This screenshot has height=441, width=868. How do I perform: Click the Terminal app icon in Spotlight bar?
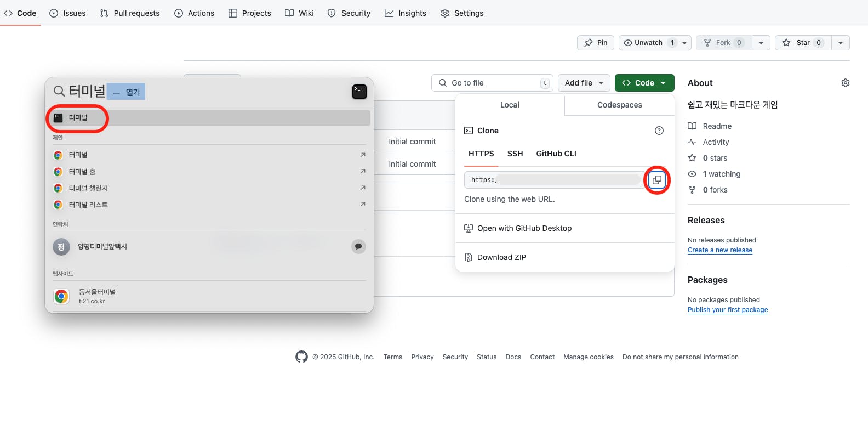click(359, 92)
